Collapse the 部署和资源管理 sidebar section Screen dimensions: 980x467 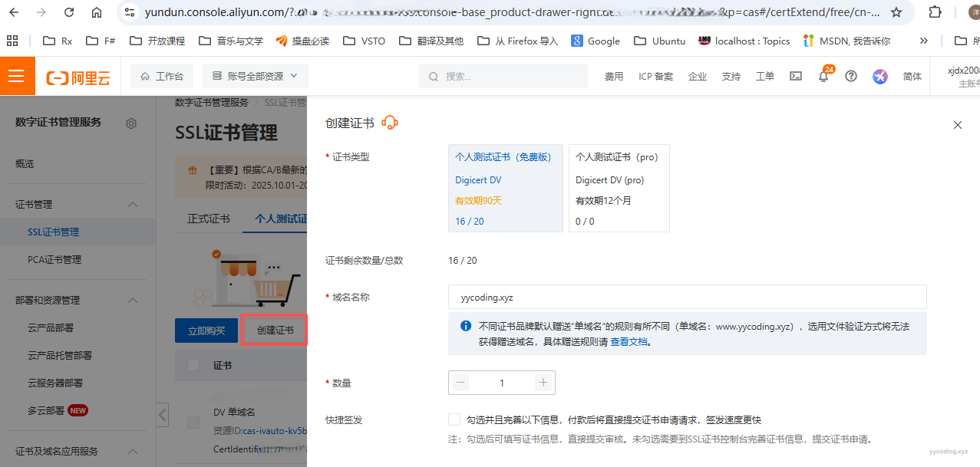132,301
